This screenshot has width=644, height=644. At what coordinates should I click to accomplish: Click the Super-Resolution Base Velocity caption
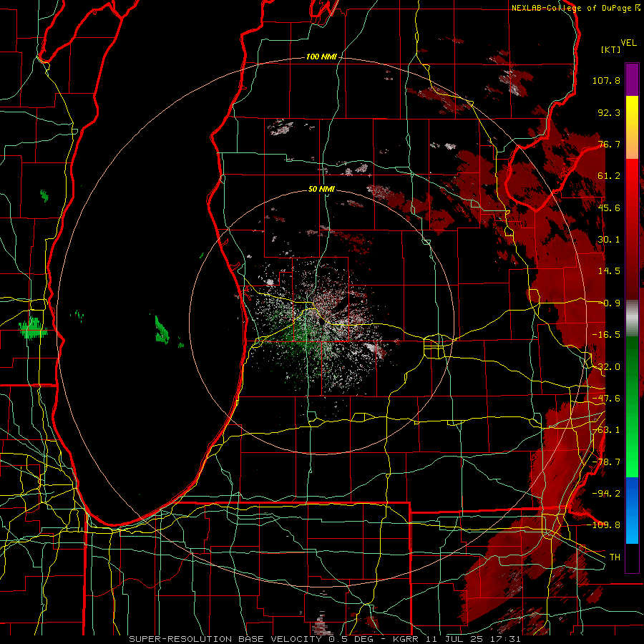point(325,639)
